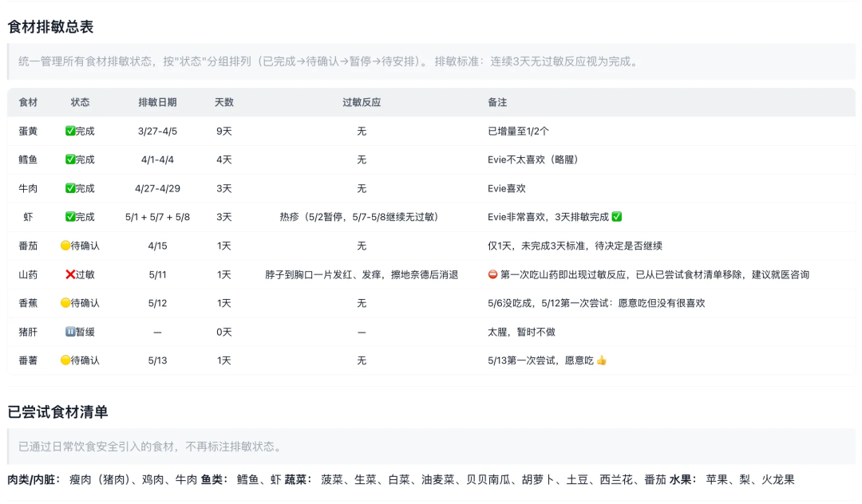Click the 番茄 food name cell in the table
The width and height of the screenshot is (862, 504).
[28, 246]
